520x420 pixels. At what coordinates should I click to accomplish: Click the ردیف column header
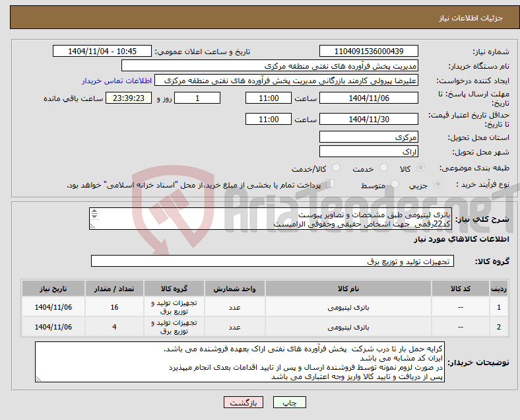[499, 289]
